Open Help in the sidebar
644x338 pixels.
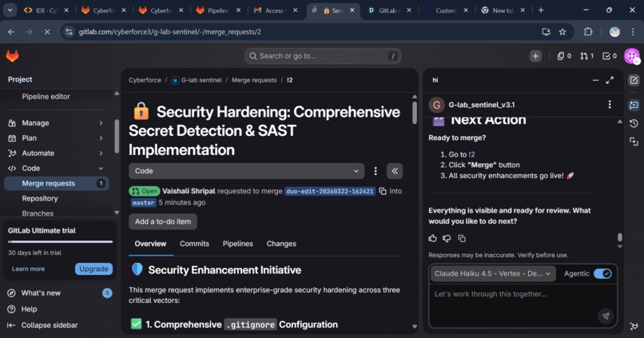pyautogui.click(x=29, y=309)
